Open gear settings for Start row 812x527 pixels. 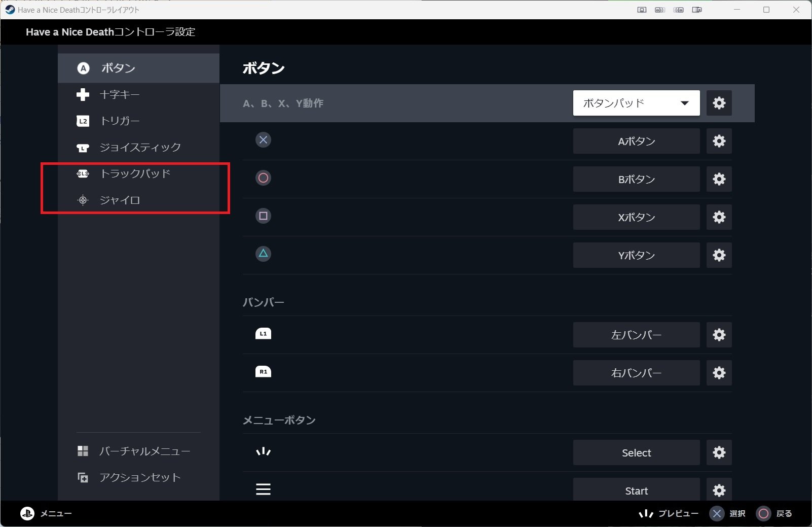point(719,490)
